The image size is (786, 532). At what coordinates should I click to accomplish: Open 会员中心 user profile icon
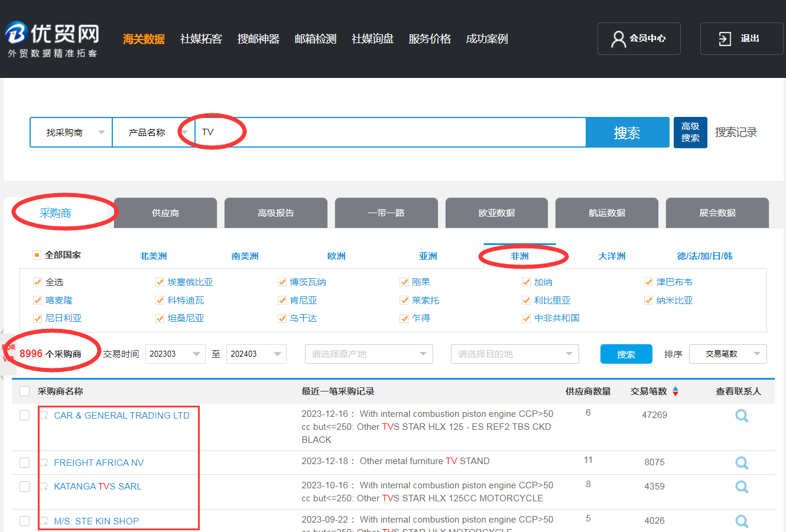pos(618,39)
